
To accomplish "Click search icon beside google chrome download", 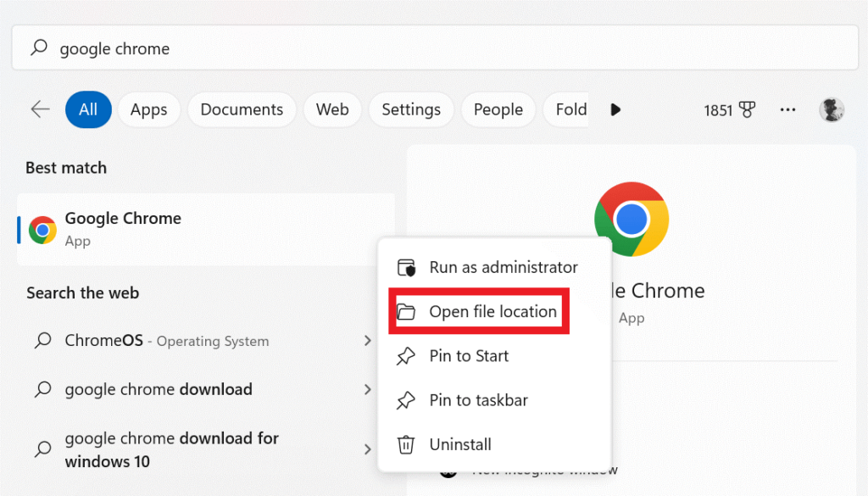I will (42, 389).
